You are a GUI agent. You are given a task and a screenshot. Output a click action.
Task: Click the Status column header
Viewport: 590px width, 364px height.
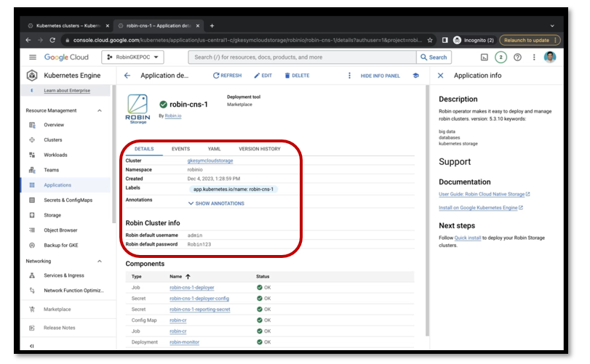click(263, 277)
